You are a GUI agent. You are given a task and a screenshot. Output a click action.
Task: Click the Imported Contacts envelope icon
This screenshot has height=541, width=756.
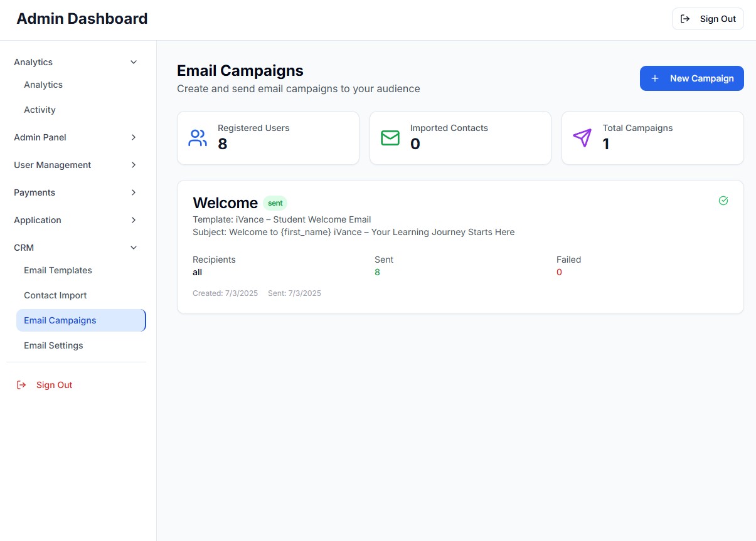tap(390, 138)
